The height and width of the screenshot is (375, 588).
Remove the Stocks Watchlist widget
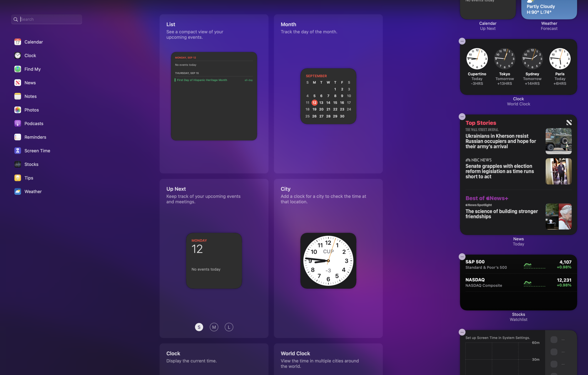tap(462, 257)
